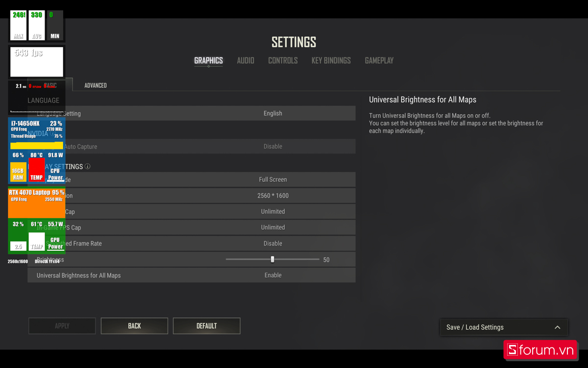Toggle the Auto Capture Disable option

click(273, 146)
